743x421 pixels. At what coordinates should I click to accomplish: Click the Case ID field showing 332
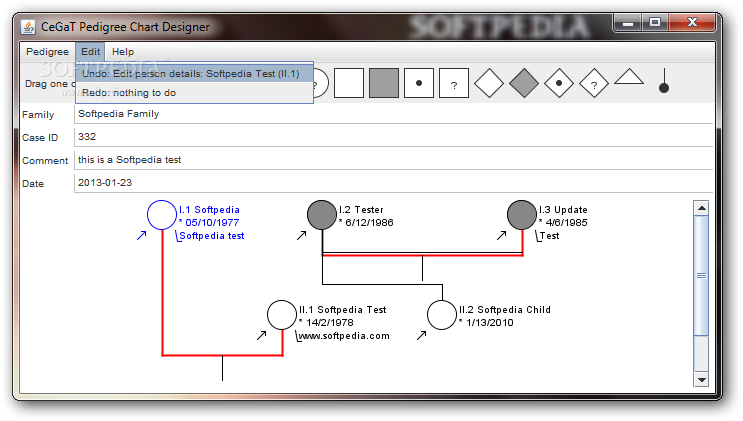click(x=393, y=137)
